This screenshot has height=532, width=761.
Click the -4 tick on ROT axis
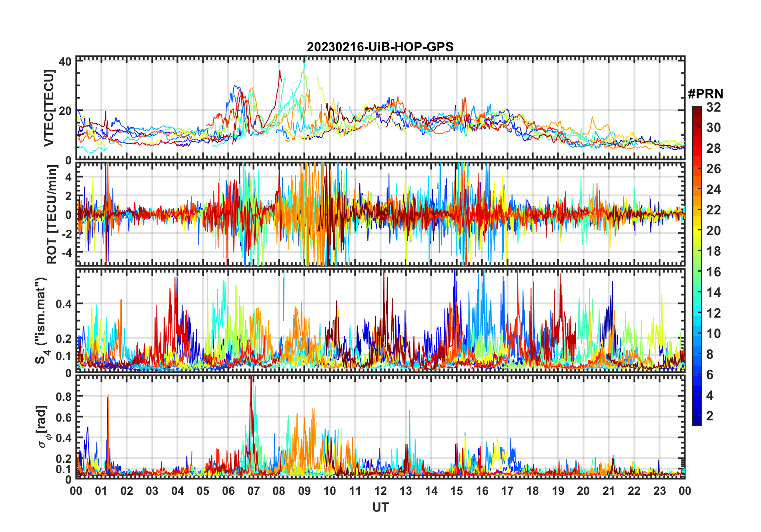66,252
